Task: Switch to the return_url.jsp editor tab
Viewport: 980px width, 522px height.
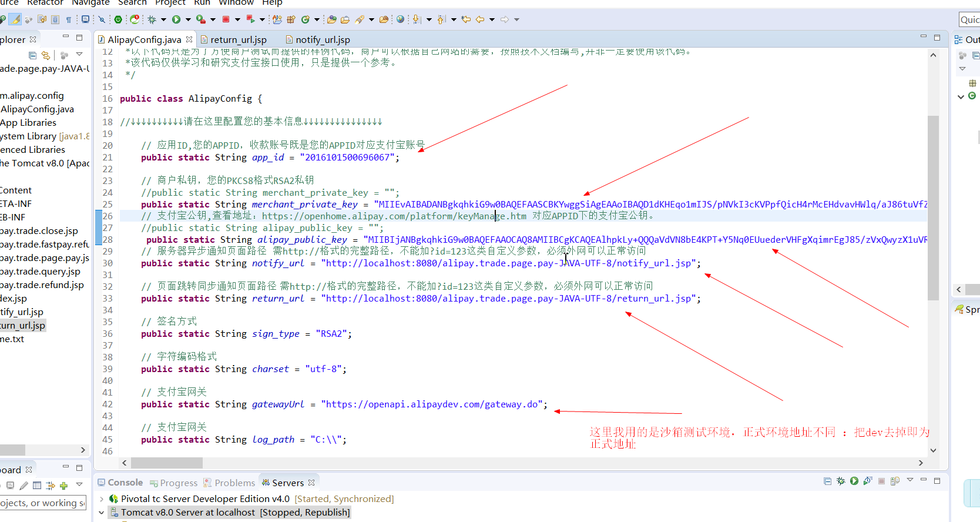Action: click(234, 39)
